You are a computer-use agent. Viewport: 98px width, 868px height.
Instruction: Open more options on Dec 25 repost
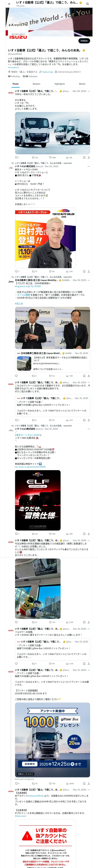click(89, 166)
